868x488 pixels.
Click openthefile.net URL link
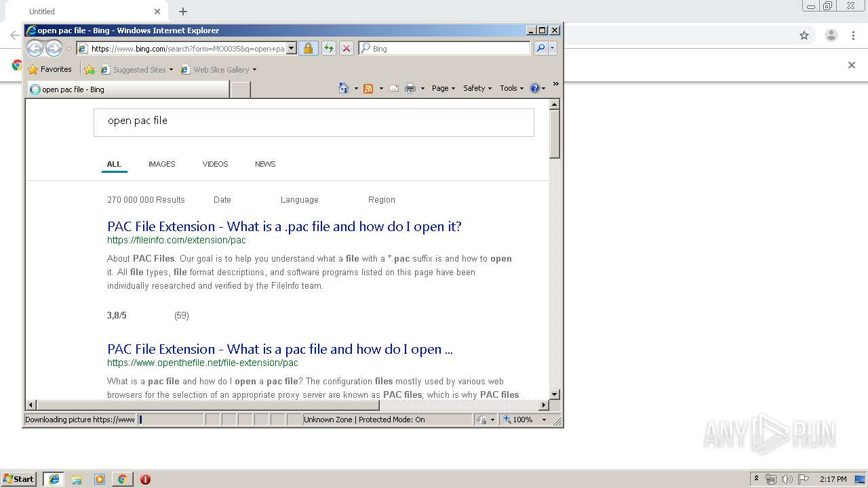tap(202, 363)
